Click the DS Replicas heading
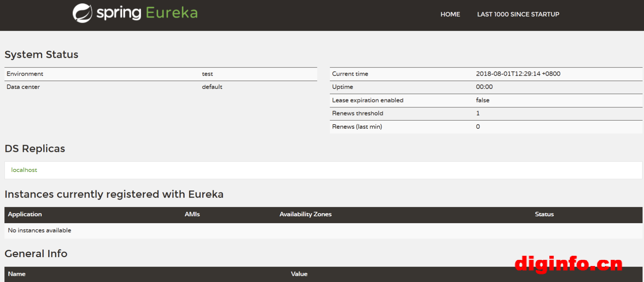Image resolution: width=644 pixels, height=282 pixels. (x=35, y=148)
